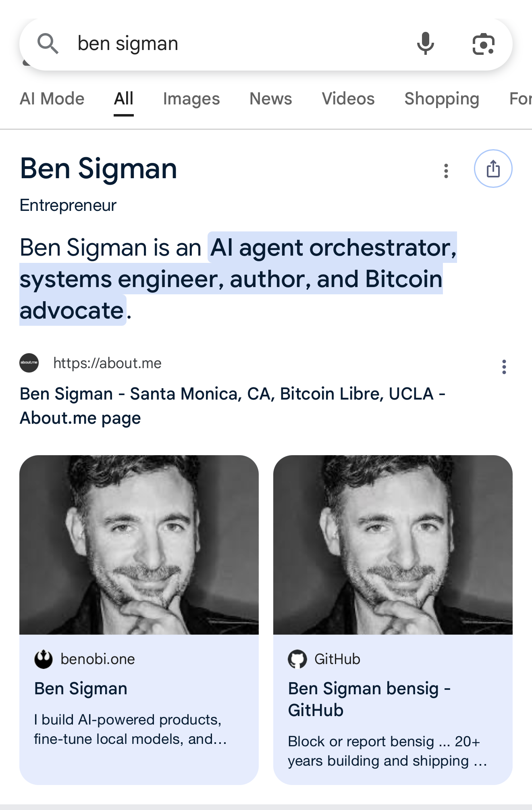Start voice search with microphone icon
The height and width of the screenshot is (810, 532).
(426, 44)
